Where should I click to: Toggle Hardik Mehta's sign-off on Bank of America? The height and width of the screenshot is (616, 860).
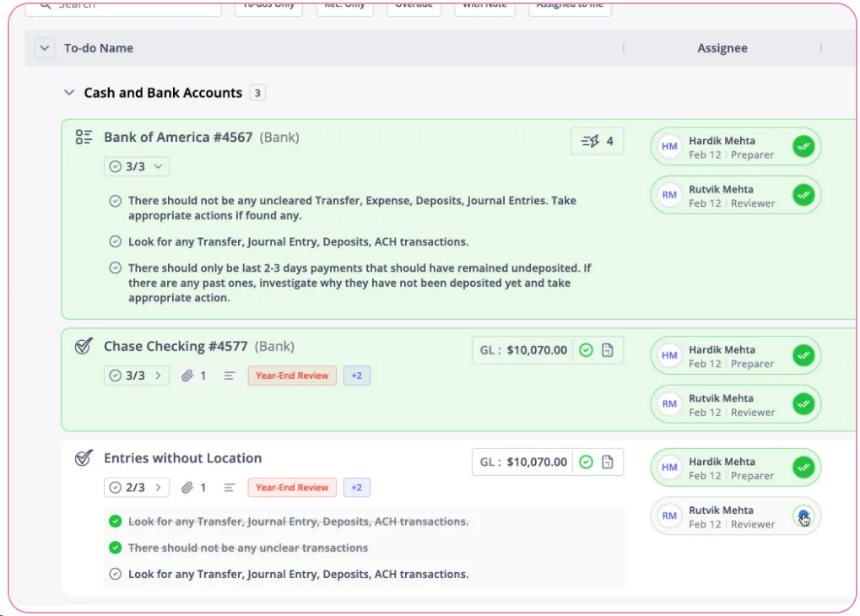tap(803, 147)
